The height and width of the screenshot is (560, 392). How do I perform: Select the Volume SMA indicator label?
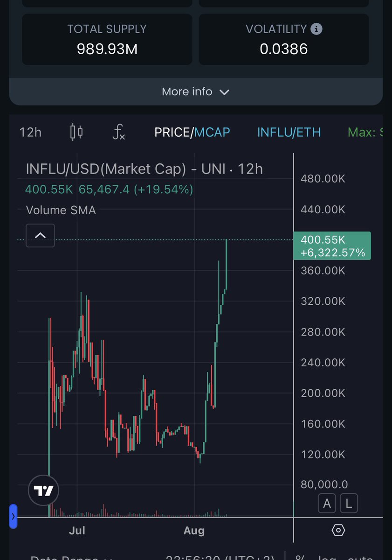click(61, 210)
